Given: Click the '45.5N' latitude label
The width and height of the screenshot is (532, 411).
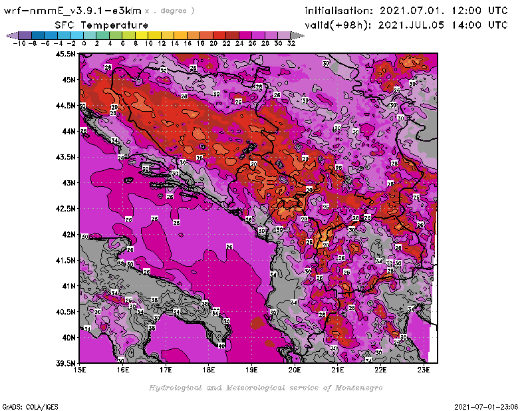Looking at the screenshot, I should 65,54.
